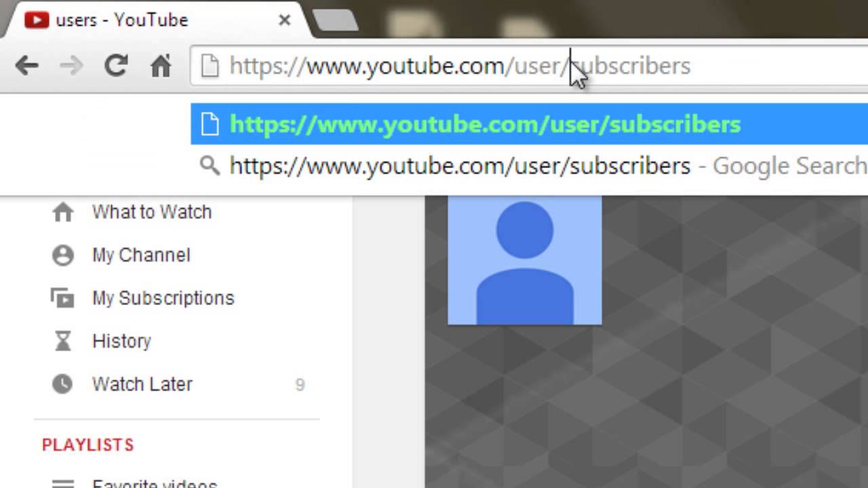Image resolution: width=868 pixels, height=488 pixels.
Task: Open the browser home page icon
Action: coord(161,66)
